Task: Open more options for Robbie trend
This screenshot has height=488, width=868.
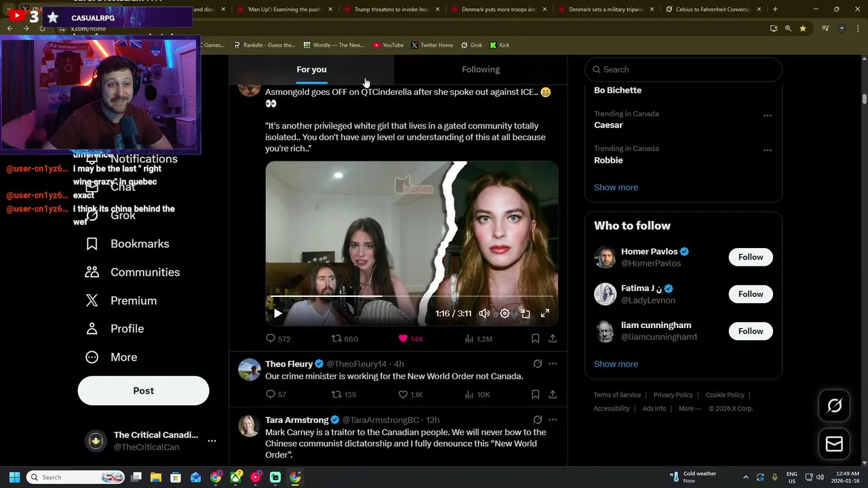Action: [767, 150]
